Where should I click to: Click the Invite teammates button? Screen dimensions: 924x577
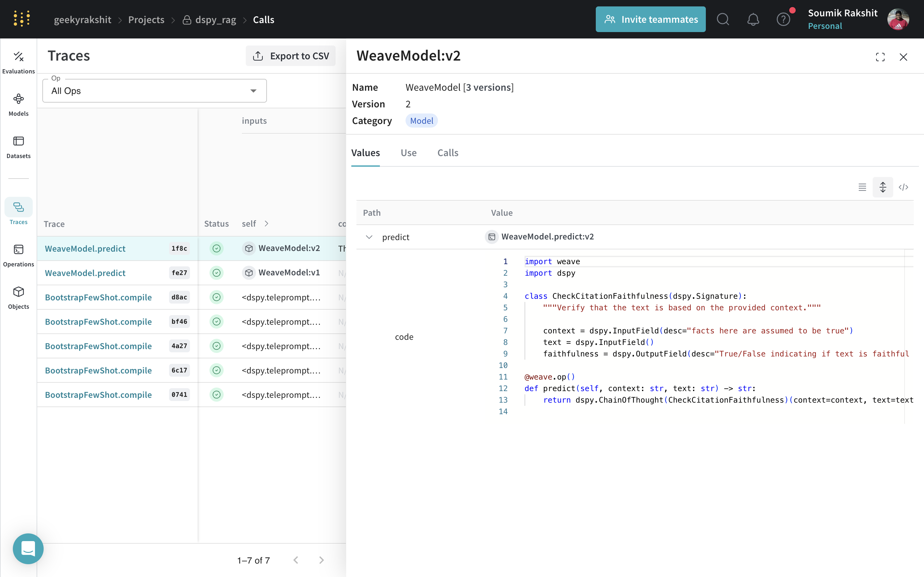651,19
